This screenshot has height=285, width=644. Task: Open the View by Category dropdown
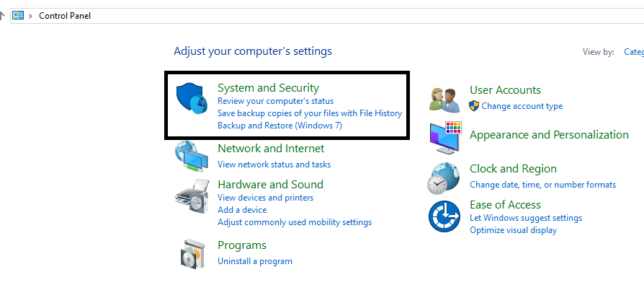tap(634, 52)
